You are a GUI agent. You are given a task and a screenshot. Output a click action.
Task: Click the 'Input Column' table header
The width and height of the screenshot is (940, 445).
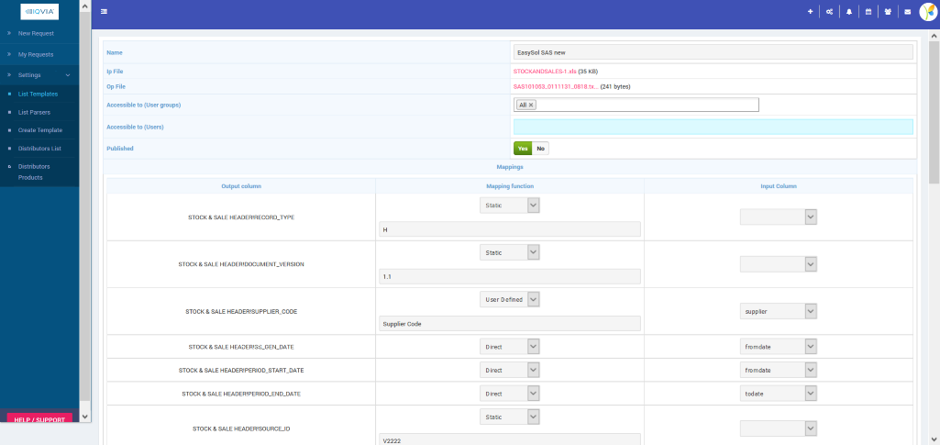click(778, 186)
